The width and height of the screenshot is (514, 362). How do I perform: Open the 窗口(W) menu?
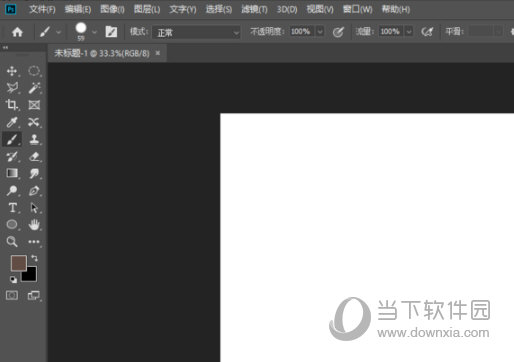tap(358, 9)
